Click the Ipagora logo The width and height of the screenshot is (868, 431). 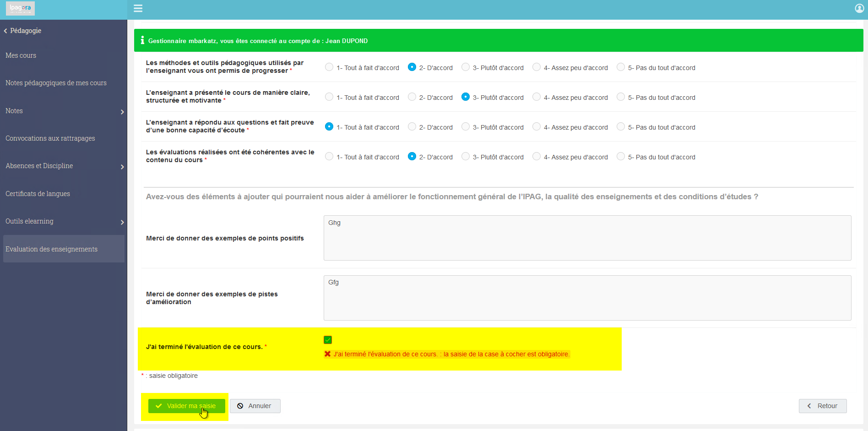21,8
